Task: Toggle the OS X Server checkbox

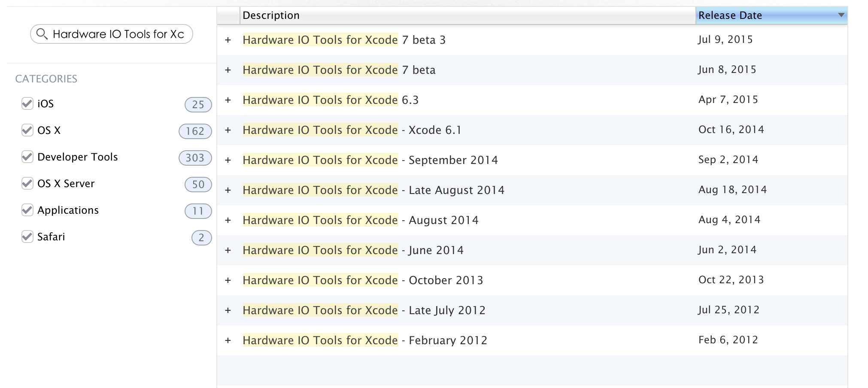Action: coord(27,183)
